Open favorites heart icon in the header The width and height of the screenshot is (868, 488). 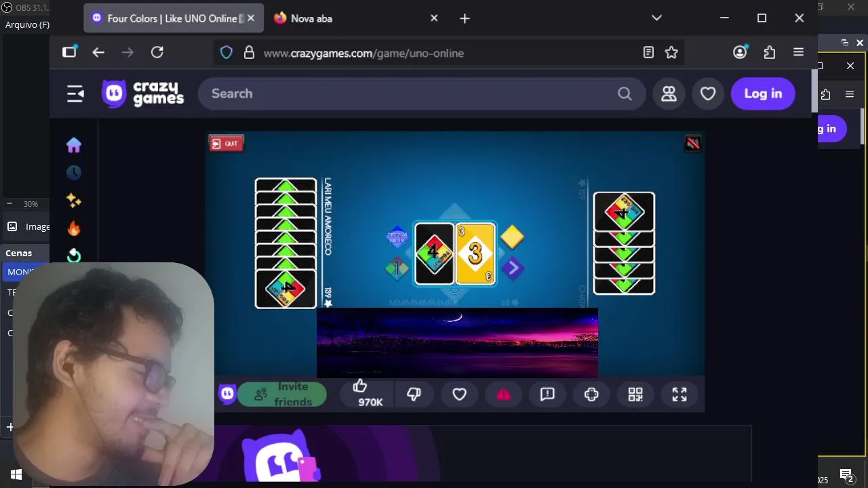[x=708, y=94]
